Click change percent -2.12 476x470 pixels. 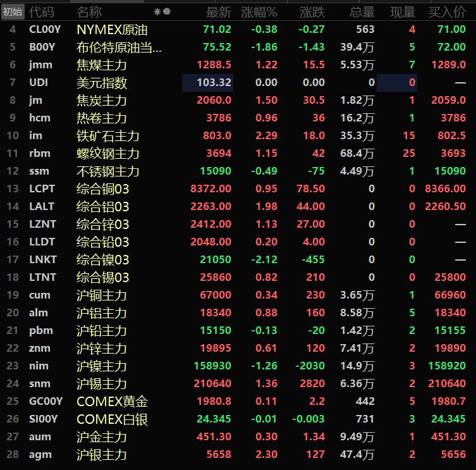click(264, 259)
